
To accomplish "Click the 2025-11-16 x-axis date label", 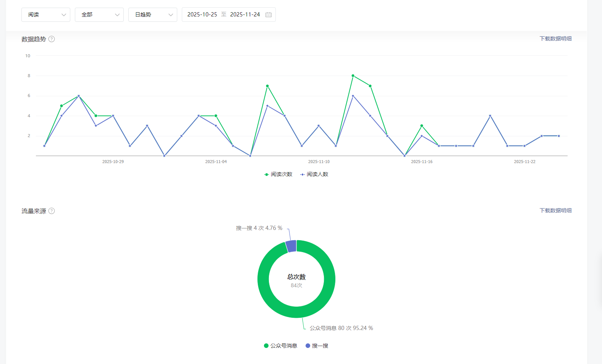I will 422,162.
